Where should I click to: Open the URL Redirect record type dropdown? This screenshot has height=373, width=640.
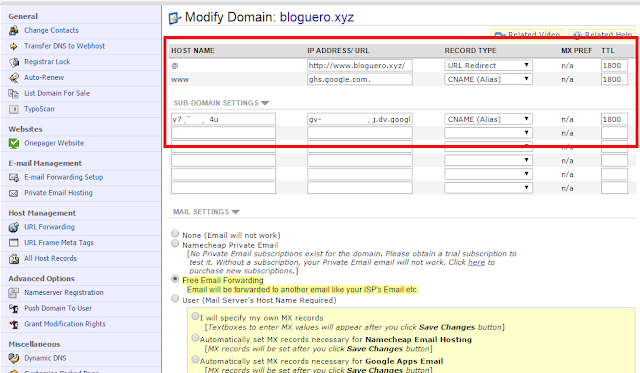488,65
